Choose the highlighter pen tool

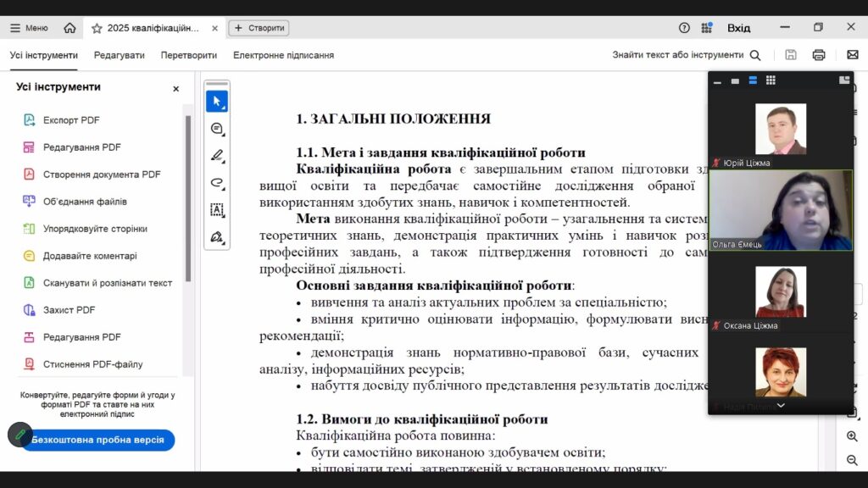click(x=217, y=156)
